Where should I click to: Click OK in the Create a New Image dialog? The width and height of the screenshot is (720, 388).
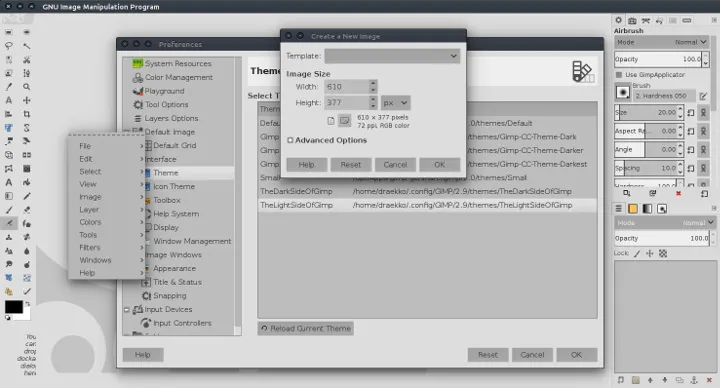pyautogui.click(x=439, y=164)
